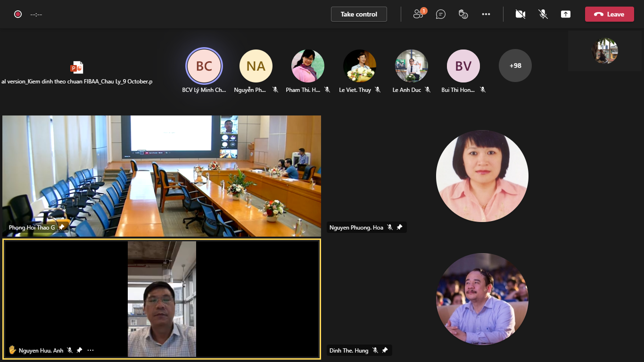Select the BV avatar of Bui Thi Hon...
The width and height of the screenshot is (644, 362).
coord(463,66)
